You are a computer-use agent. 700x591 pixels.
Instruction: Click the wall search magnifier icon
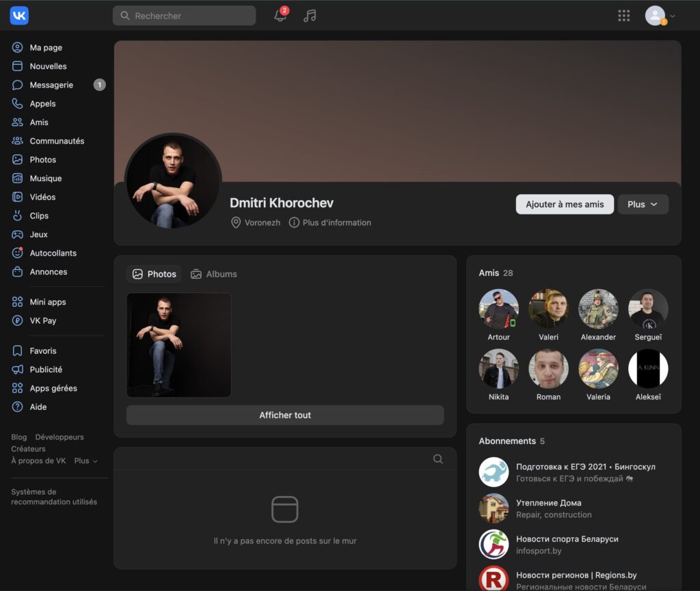(x=437, y=459)
